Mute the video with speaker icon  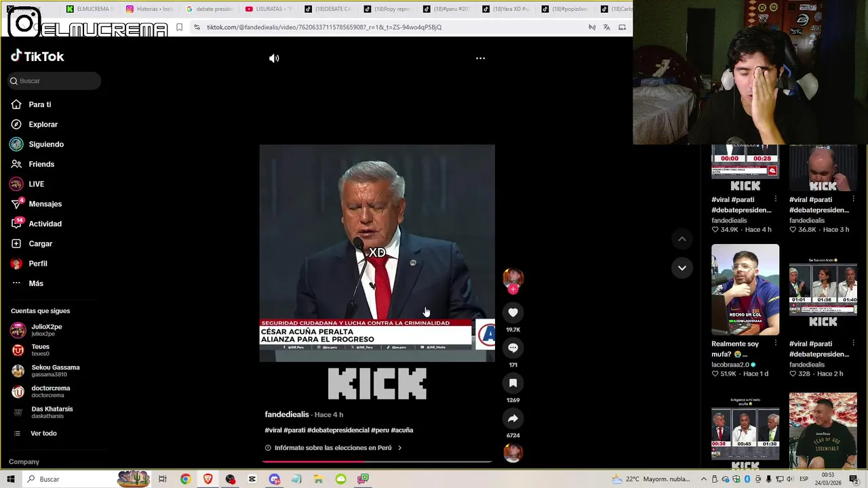(x=274, y=58)
